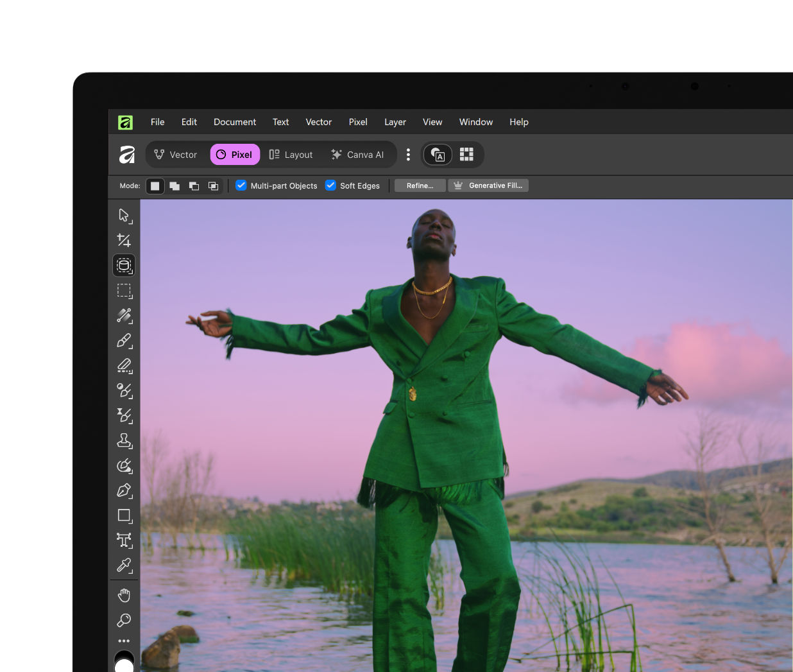Click the Affinity logo in toolbar

[127, 155]
